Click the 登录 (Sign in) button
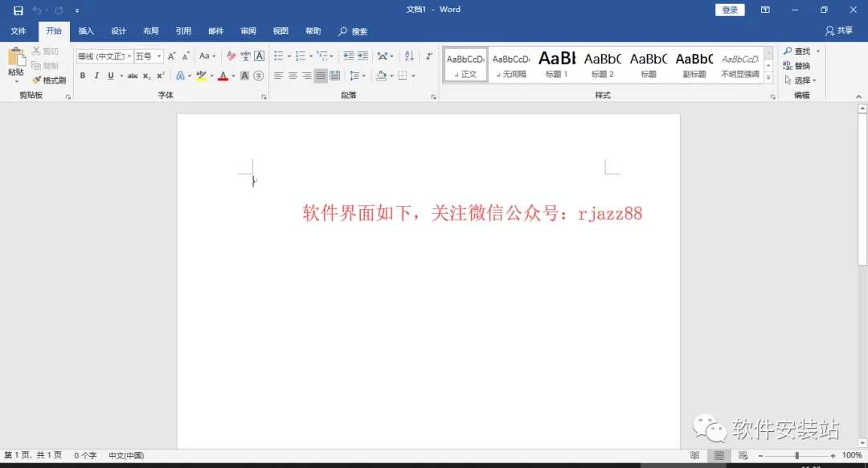This screenshot has height=468, width=868. coord(730,10)
